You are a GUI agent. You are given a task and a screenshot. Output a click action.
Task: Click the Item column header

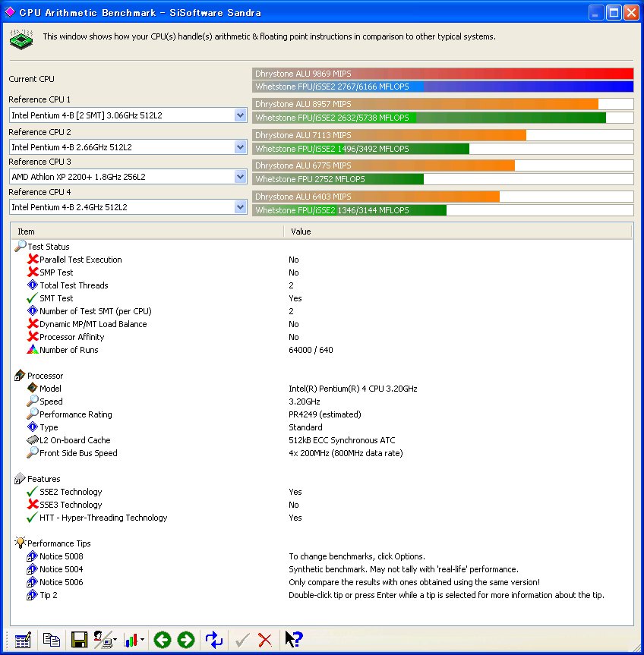[147, 231]
